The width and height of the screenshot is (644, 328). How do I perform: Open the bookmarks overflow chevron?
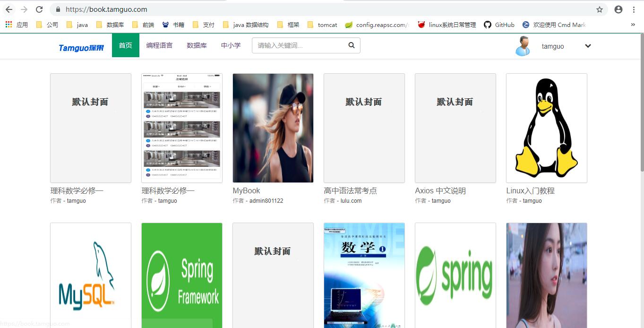pos(634,24)
